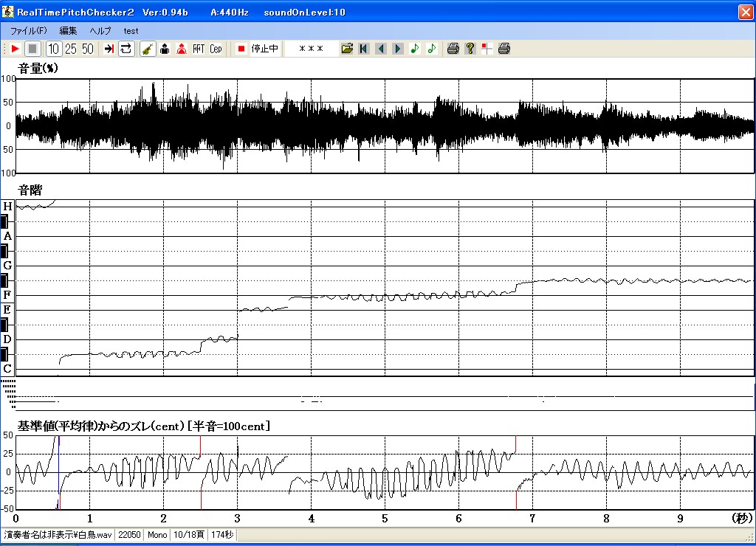Click the red record square icon

pyautogui.click(x=241, y=49)
